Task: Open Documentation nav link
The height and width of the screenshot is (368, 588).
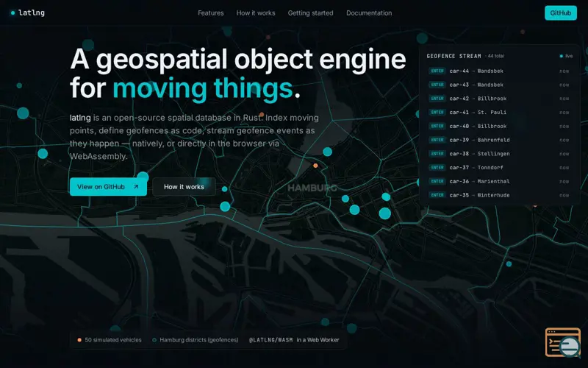Action: (369, 13)
